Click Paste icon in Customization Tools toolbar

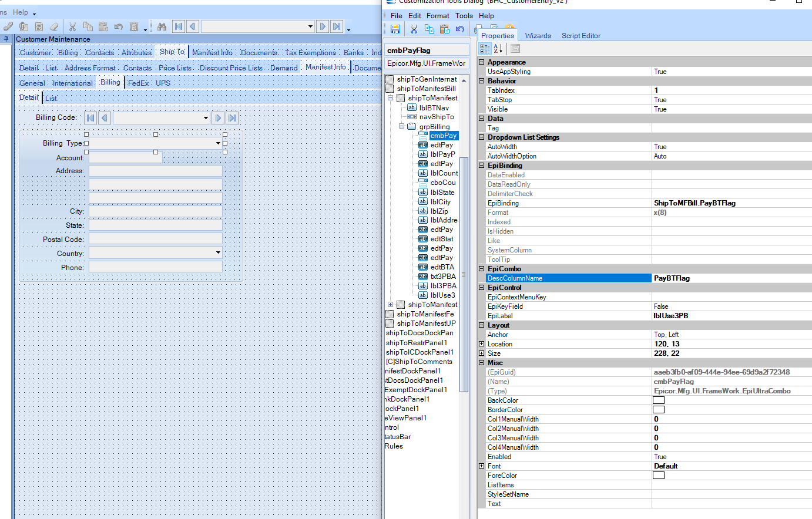(x=445, y=29)
